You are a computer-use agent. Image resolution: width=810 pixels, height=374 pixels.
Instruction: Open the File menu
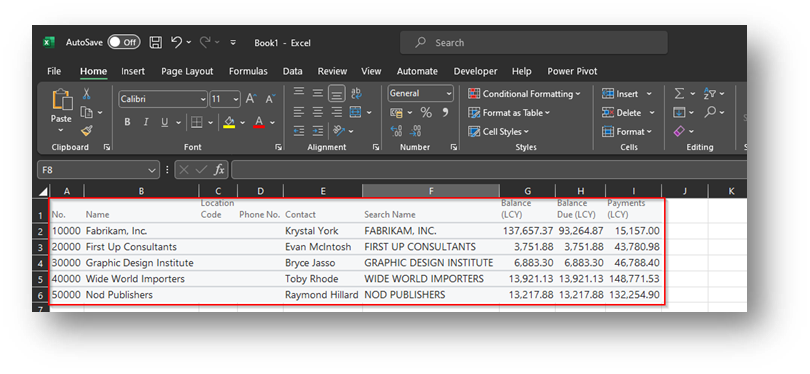(54, 71)
